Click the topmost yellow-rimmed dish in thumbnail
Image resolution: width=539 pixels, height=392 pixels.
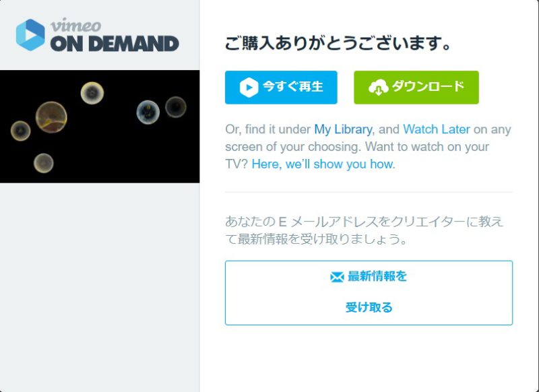coord(92,93)
